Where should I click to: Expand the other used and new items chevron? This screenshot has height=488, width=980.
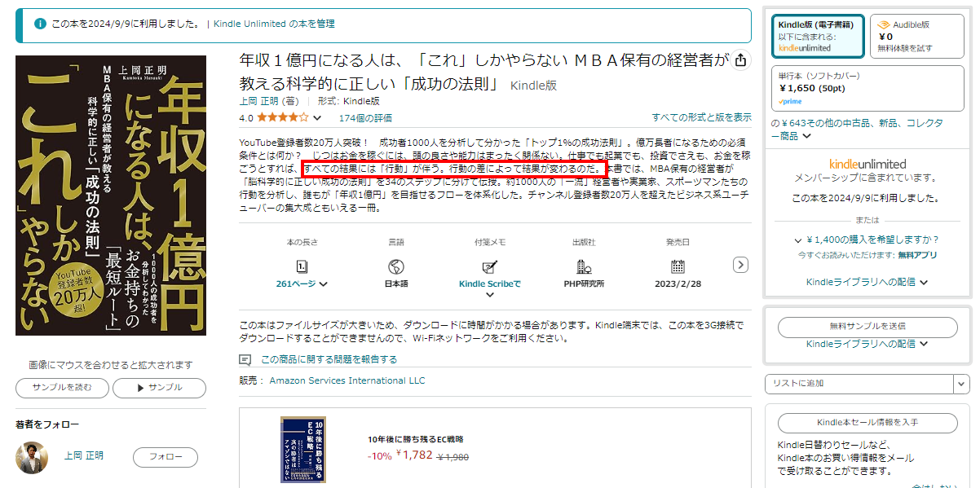click(806, 136)
